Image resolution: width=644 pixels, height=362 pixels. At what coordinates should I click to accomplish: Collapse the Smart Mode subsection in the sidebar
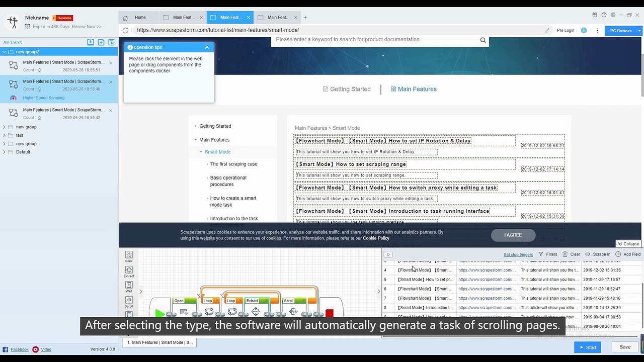[x=201, y=152]
